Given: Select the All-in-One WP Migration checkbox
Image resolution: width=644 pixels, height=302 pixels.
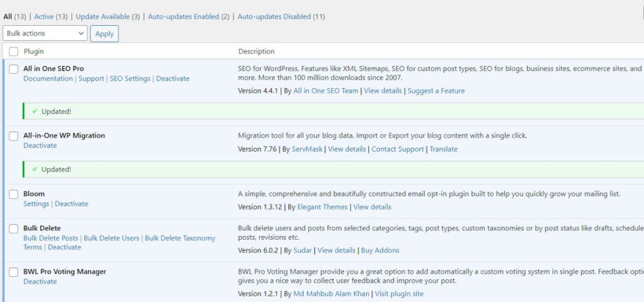Looking at the screenshot, I should 14,136.
